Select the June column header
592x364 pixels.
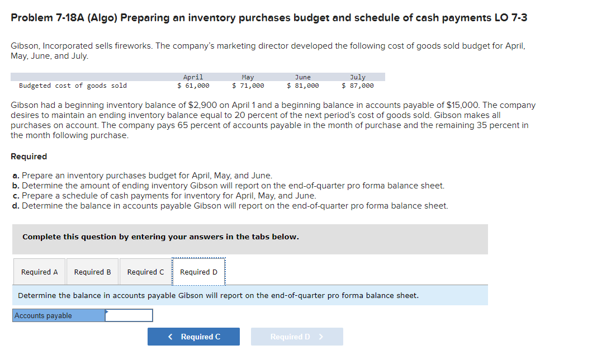pyautogui.click(x=303, y=77)
